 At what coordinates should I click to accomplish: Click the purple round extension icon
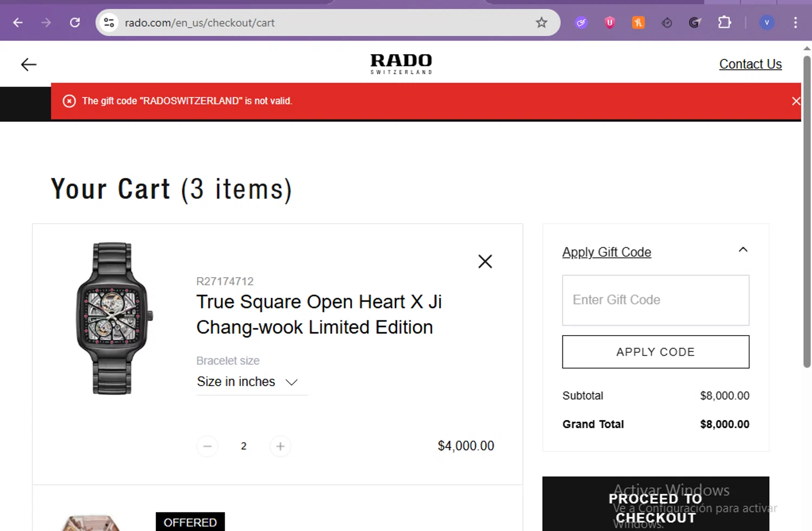pyautogui.click(x=581, y=23)
